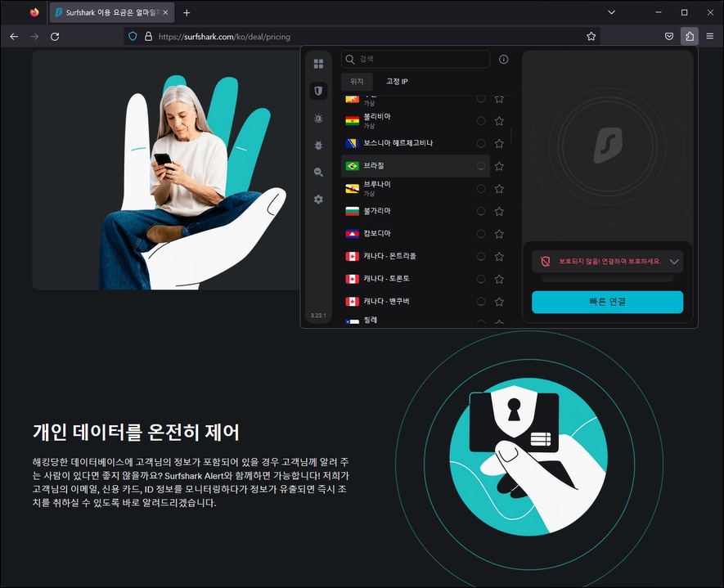Click the 브라질 country name

pyautogui.click(x=374, y=166)
